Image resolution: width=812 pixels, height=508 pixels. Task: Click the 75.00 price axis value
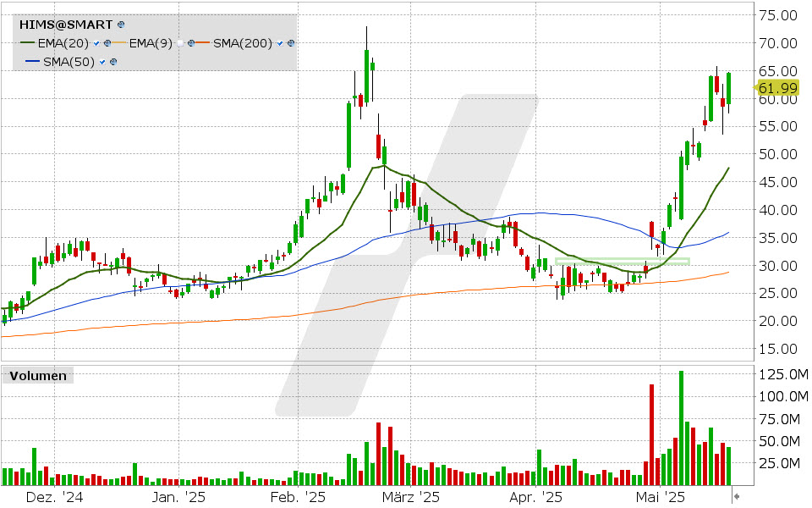pos(778,15)
